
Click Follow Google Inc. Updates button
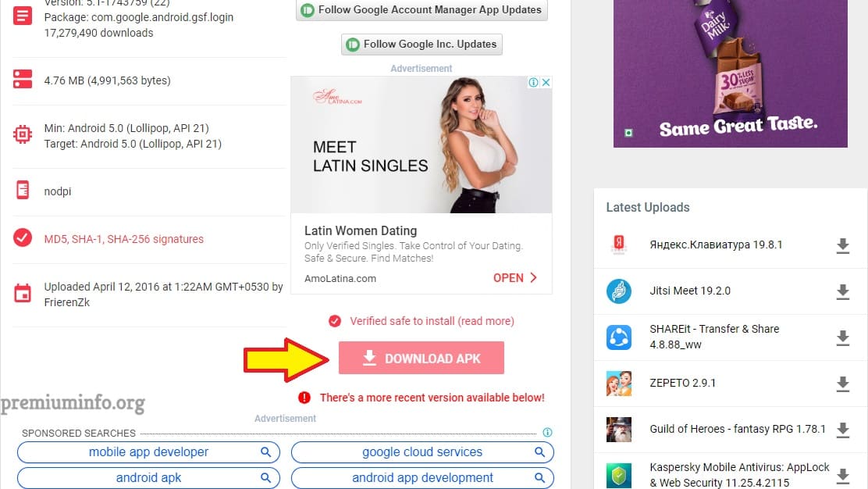(x=422, y=45)
